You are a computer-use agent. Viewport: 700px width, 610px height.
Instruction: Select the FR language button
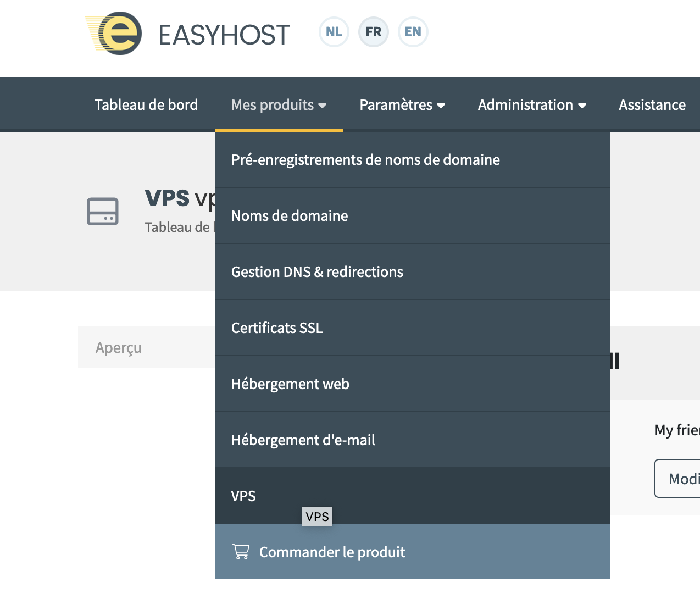click(x=374, y=32)
